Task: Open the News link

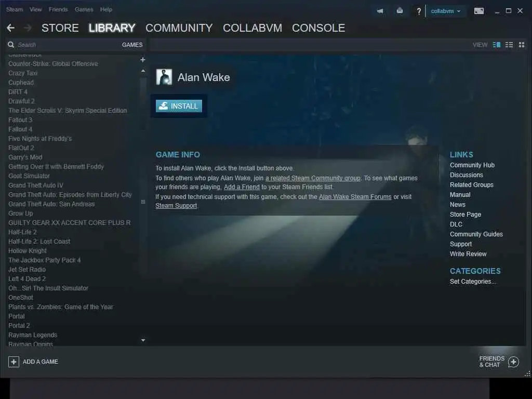Action: (457, 205)
